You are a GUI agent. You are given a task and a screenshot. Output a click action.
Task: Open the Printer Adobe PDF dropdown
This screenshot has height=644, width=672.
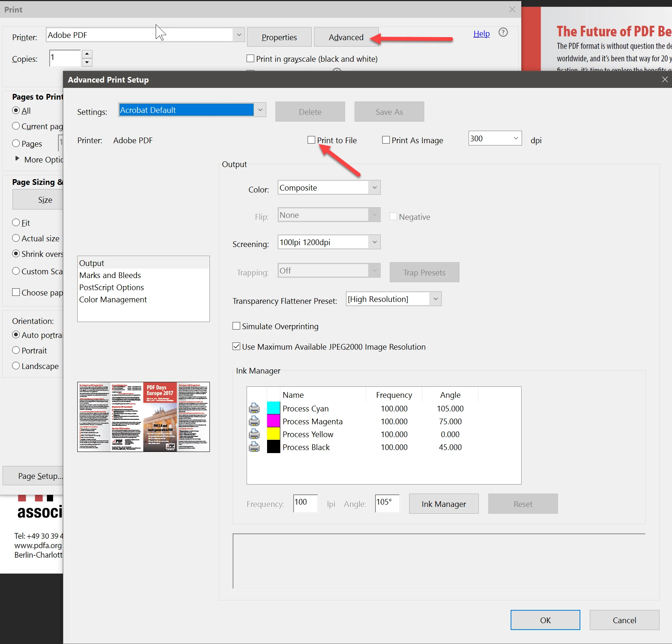click(x=145, y=35)
